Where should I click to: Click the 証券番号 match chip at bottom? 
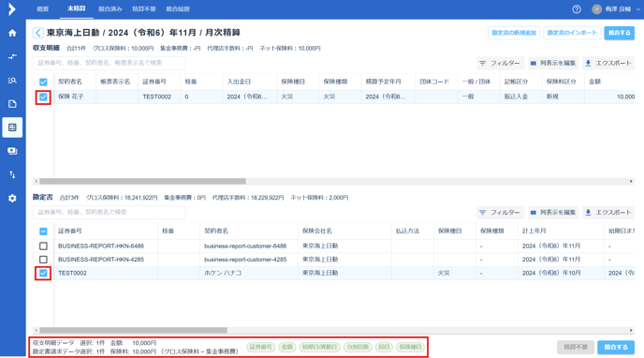[x=261, y=348]
